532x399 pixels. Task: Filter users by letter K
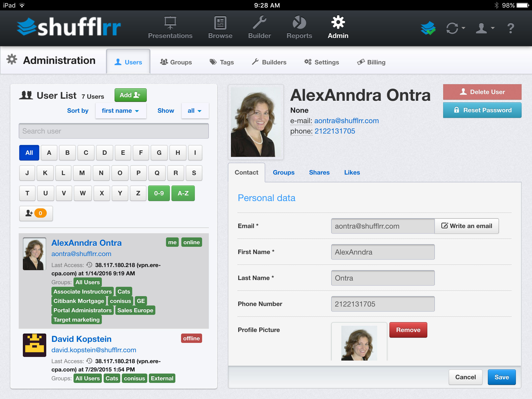point(45,173)
